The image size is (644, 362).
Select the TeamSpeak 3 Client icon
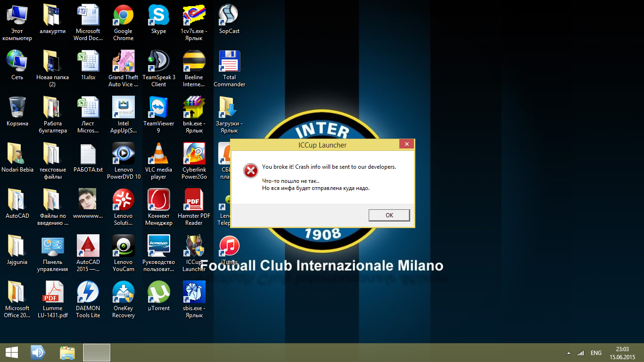158,69
